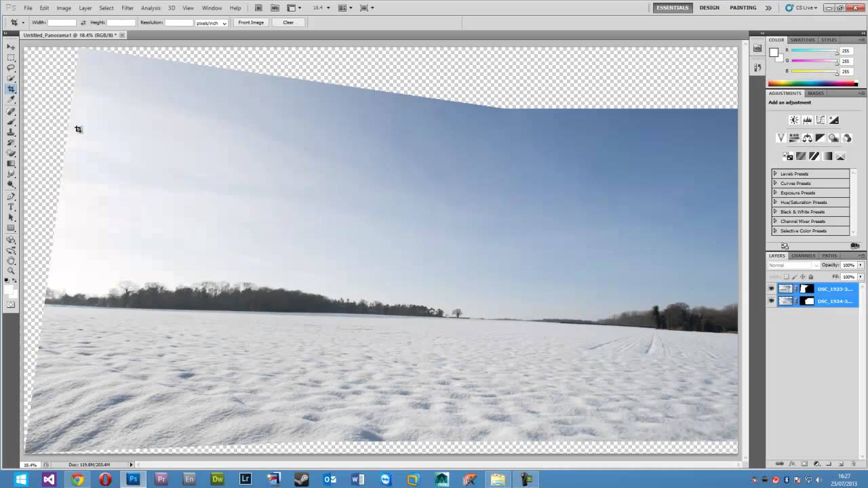This screenshot has height=488, width=868.
Task: Expand Channel Mixer Presets
Action: coord(775,221)
